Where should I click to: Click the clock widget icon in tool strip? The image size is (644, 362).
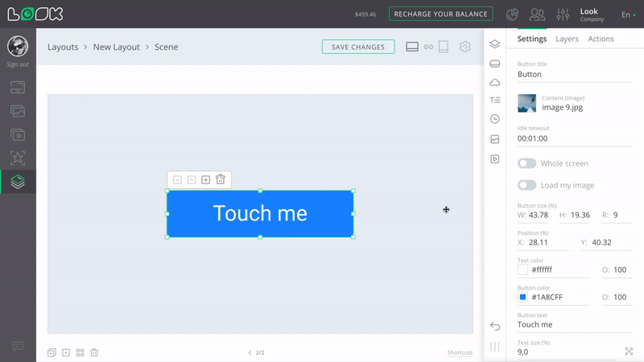click(495, 119)
